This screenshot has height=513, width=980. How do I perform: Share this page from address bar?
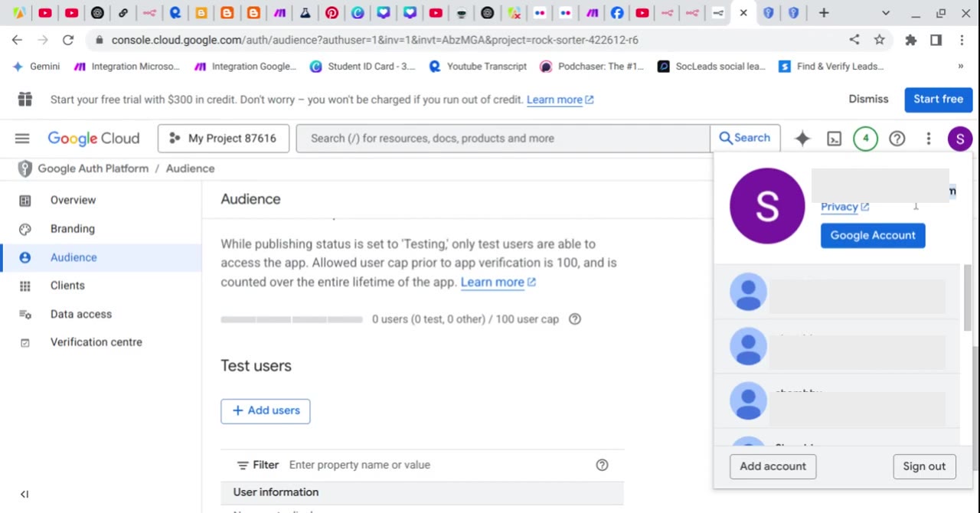click(854, 40)
